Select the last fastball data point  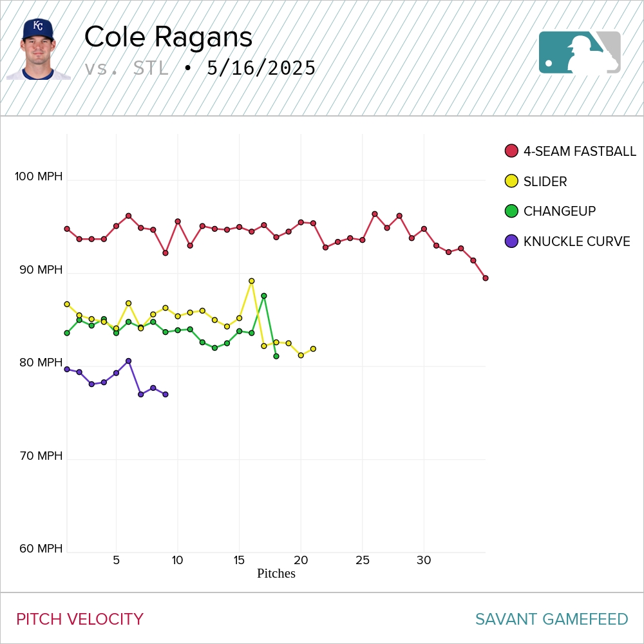(x=486, y=278)
